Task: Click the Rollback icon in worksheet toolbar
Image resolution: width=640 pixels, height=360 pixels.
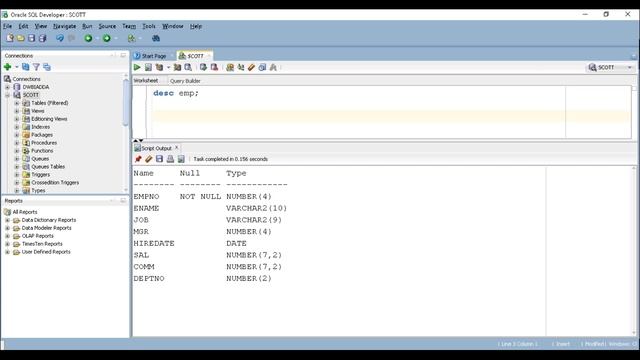Action: tap(214, 67)
